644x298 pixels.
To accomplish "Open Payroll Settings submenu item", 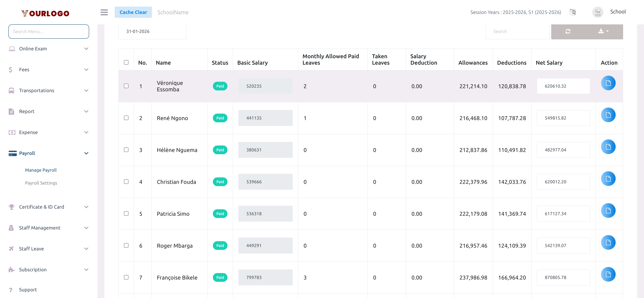I will (41, 183).
